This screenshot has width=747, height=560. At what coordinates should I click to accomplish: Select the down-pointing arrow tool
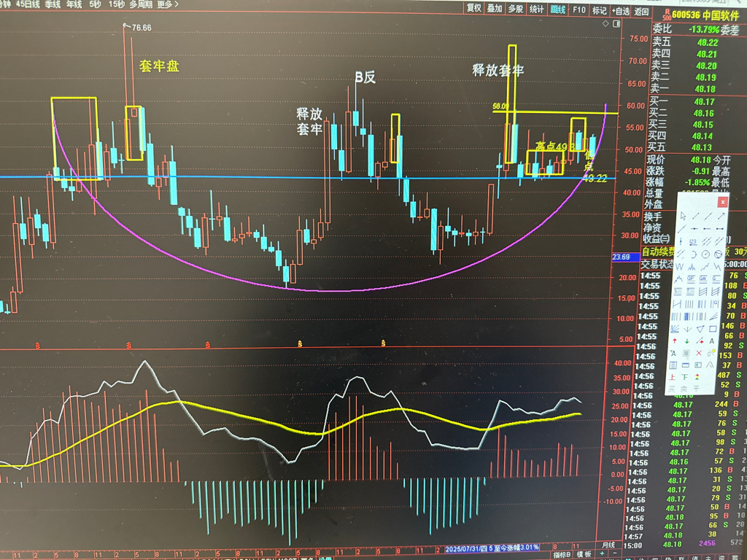point(687,329)
